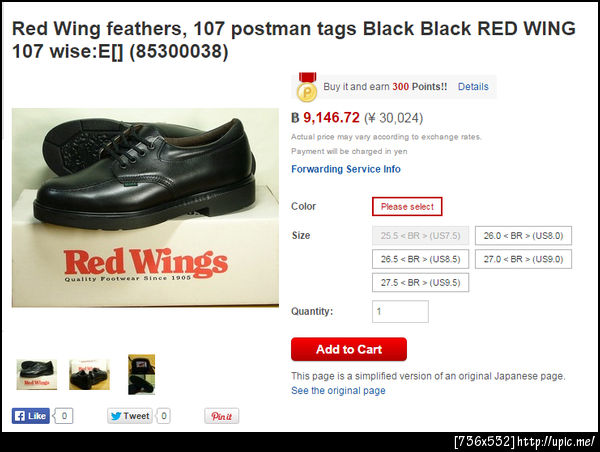This screenshot has height=452, width=600.
Task: Follow 'See the original page' link
Action: pyautogui.click(x=338, y=390)
